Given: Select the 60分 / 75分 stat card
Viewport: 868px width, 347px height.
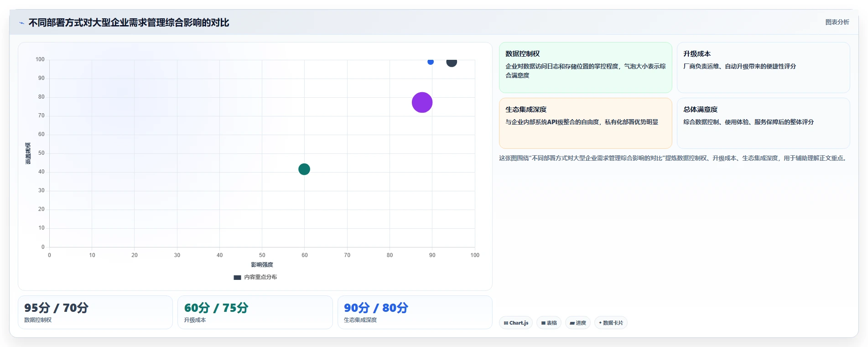Looking at the screenshot, I should (x=255, y=312).
